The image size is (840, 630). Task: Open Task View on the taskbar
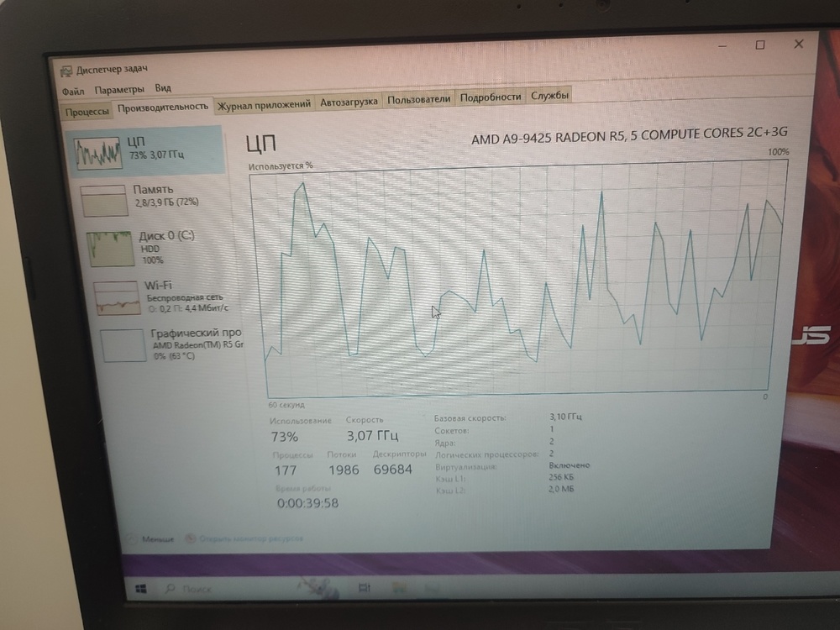click(x=365, y=589)
